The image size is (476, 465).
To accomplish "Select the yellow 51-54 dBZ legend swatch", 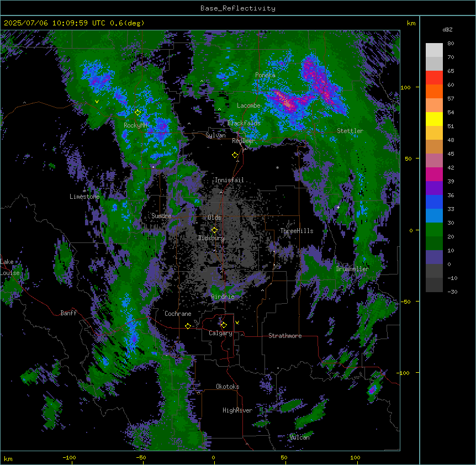I will (434, 119).
